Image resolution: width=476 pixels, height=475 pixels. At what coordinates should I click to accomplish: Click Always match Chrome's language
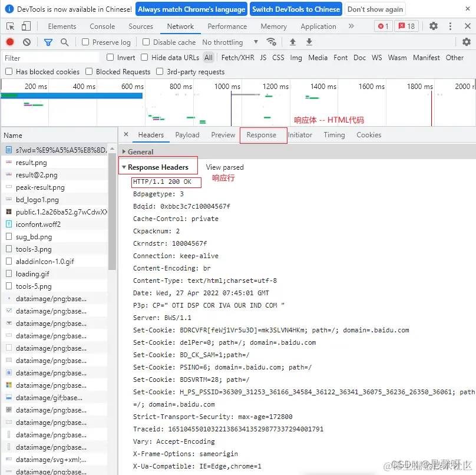click(191, 9)
